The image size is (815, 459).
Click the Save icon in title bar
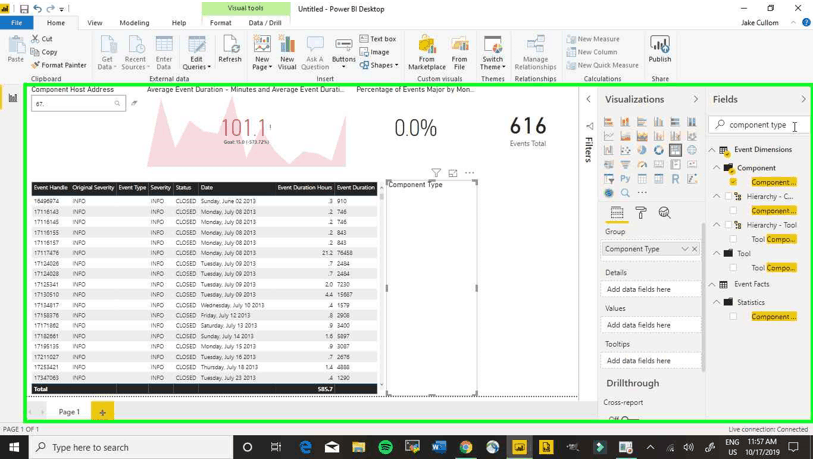(24, 9)
